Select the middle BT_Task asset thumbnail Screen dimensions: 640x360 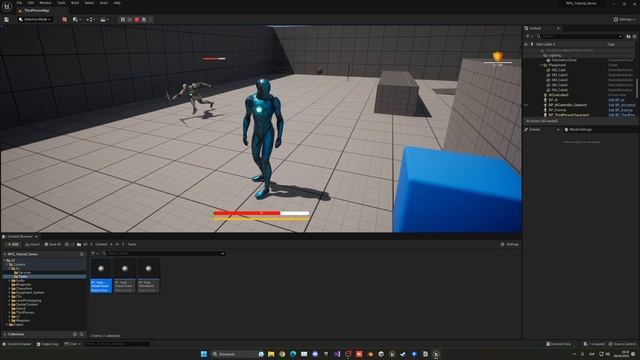tap(124, 276)
